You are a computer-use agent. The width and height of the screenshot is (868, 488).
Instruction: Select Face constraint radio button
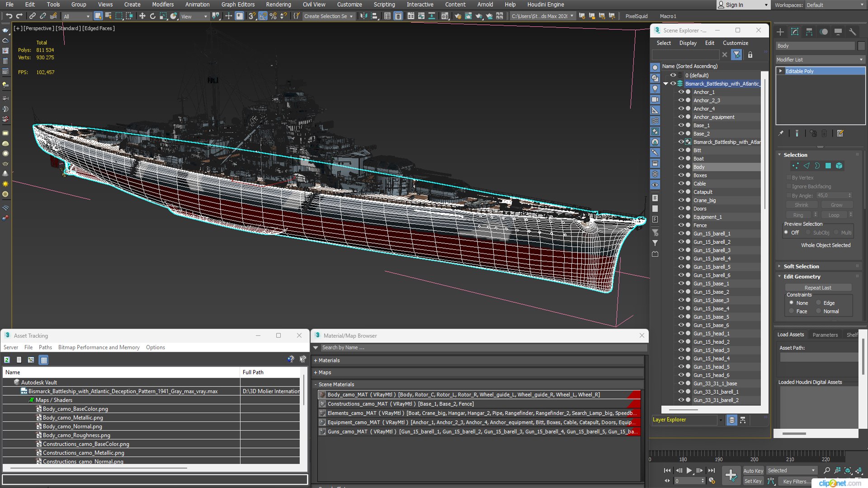coord(791,311)
